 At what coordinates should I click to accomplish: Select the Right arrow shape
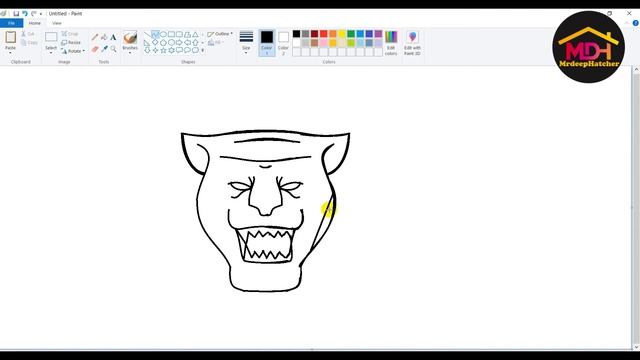coord(179,42)
